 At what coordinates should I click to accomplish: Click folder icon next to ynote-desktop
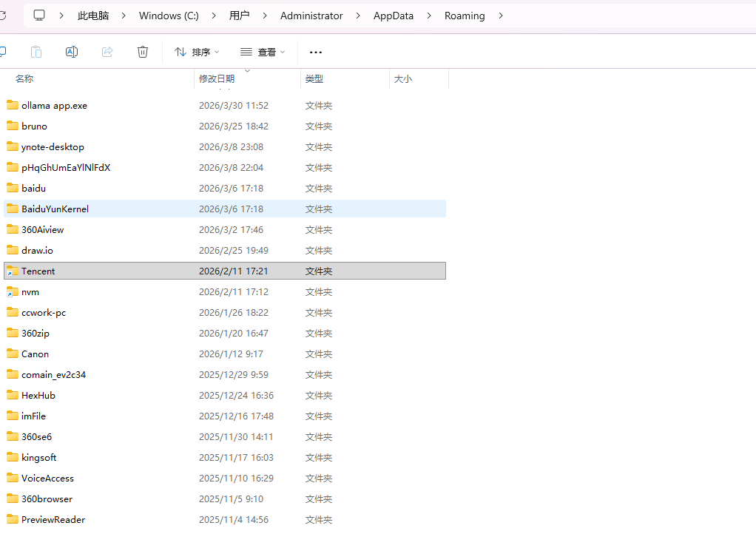click(13, 146)
